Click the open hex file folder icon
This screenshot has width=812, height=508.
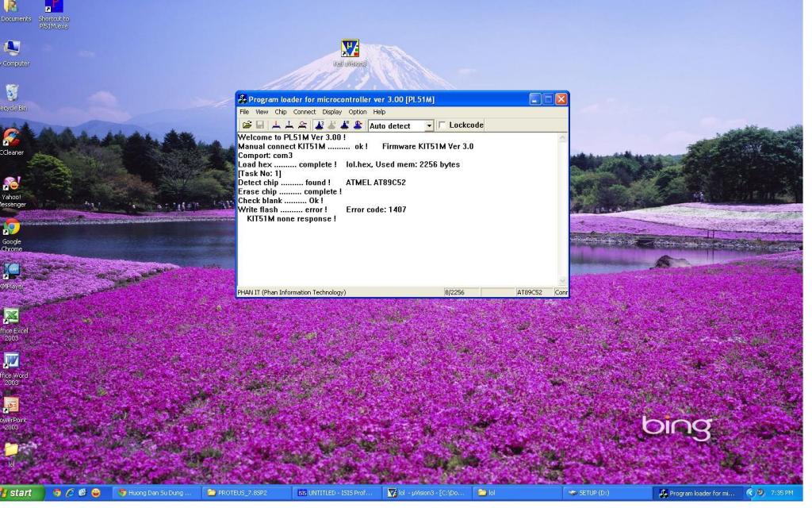point(247,125)
